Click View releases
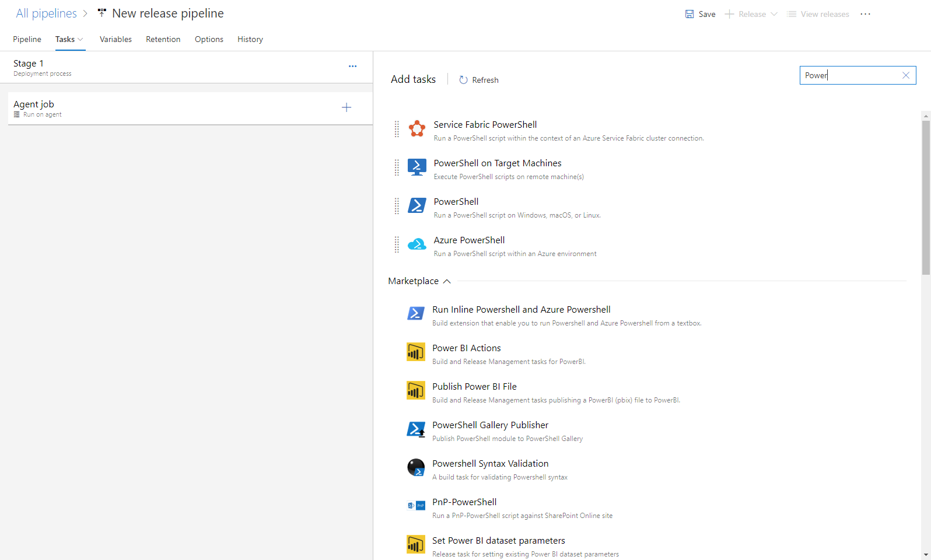This screenshot has height=560, width=931. (818, 14)
